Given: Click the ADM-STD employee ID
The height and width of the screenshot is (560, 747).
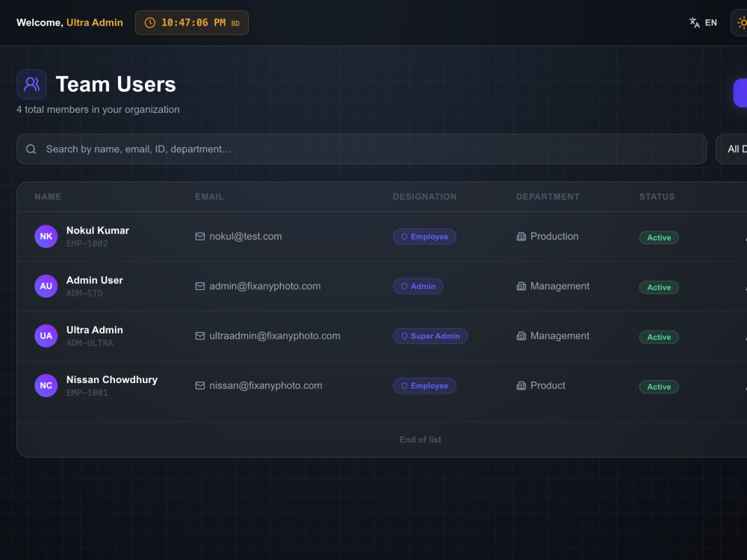Looking at the screenshot, I should [84, 293].
